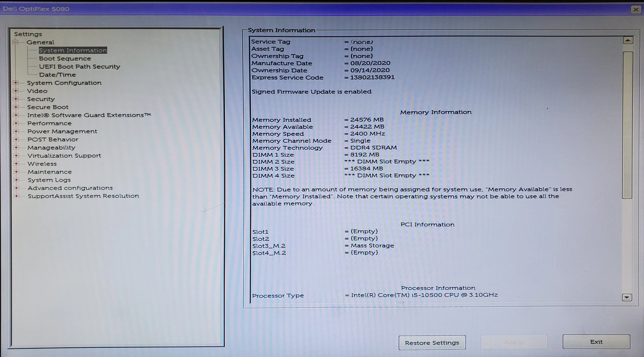Click the Manufacture Date value 08/20/2020

tap(370, 63)
